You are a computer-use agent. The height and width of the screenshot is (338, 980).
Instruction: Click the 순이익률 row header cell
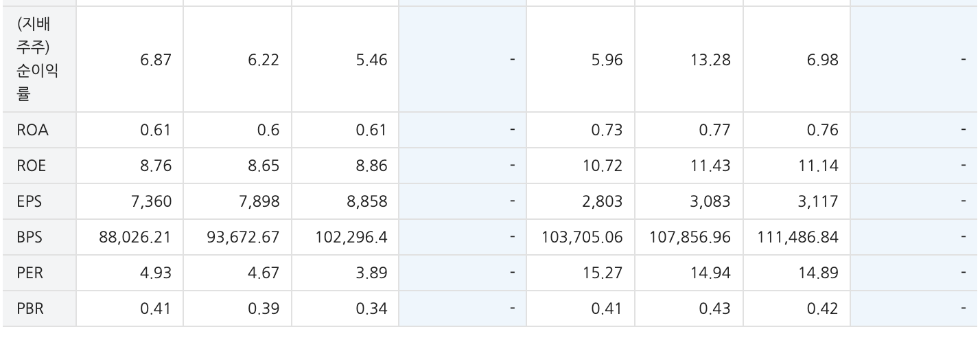coord(38,60)
